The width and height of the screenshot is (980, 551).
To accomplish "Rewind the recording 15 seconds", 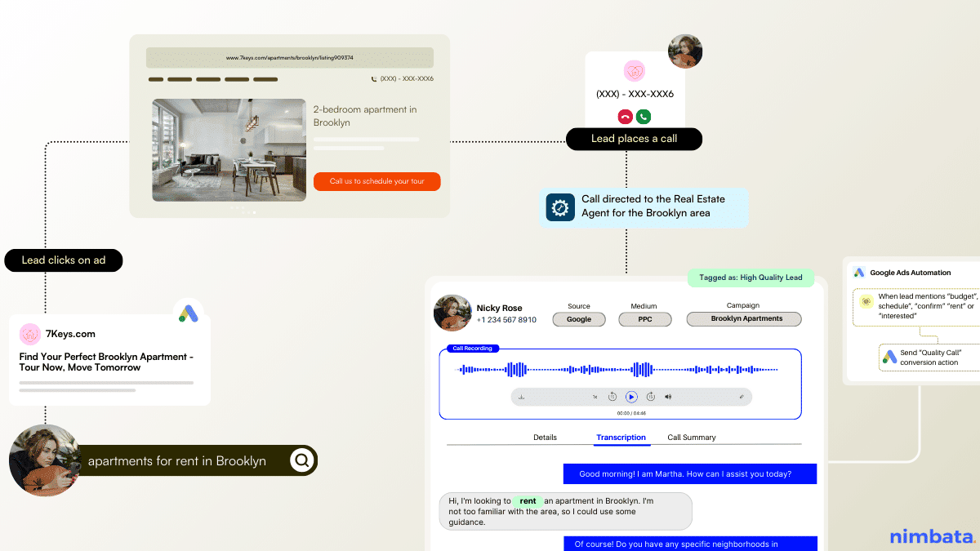I will (x=612, y=396).
